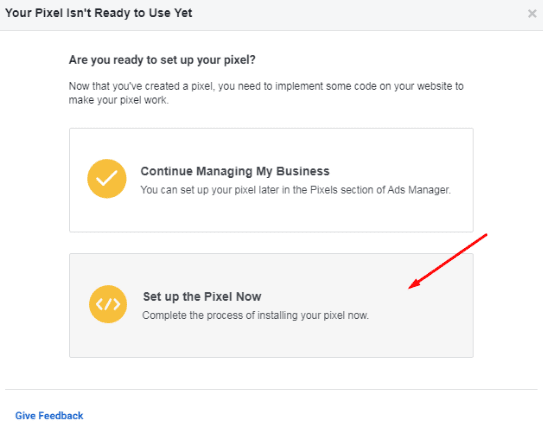Viewport: 543px width, 438px height.
Task: Select the Continue Managing My Business heading
Action: point(235,171)
